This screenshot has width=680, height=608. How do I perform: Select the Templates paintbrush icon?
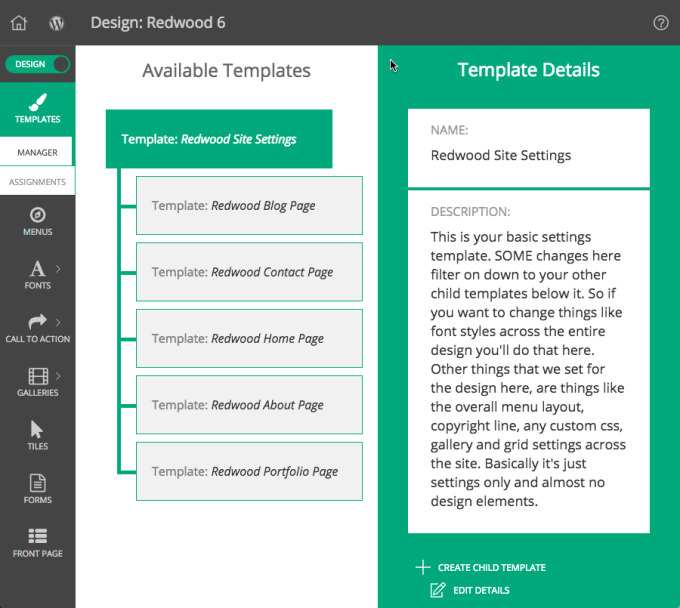click(x=38, y=102)
